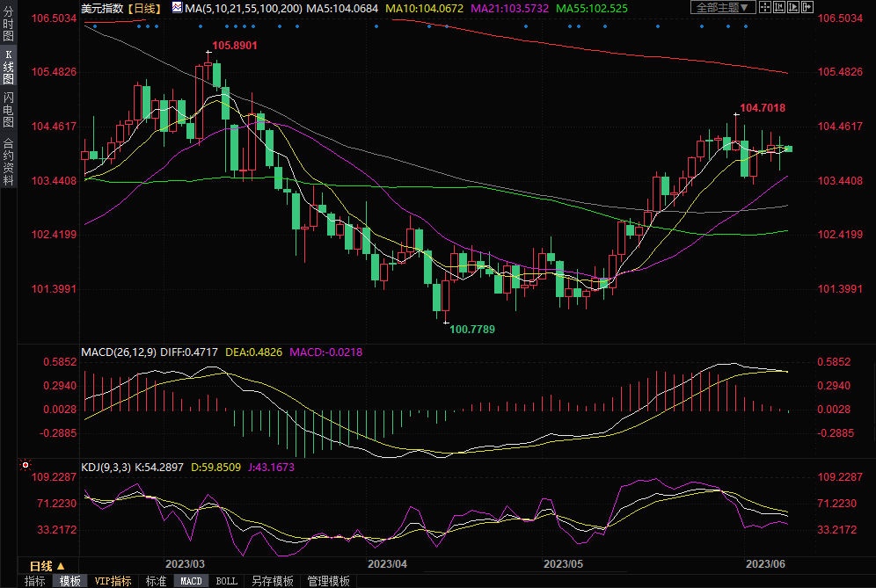Click the first toolbar icon right of 全部主题
The height and width of the screenshot is (588, 876).
767,7
